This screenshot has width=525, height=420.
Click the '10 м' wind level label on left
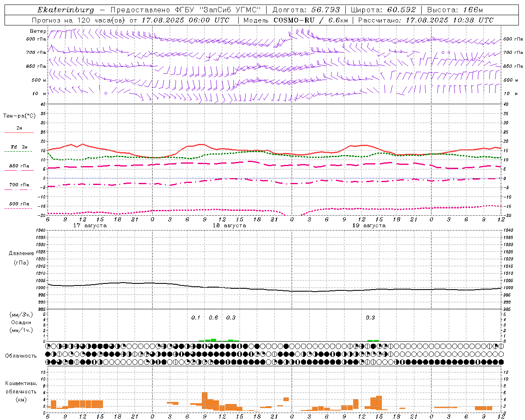coord(39,94)
